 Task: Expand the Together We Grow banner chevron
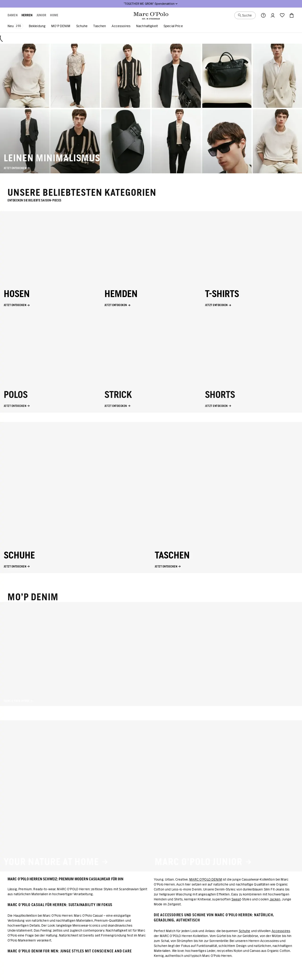point(177,4)
